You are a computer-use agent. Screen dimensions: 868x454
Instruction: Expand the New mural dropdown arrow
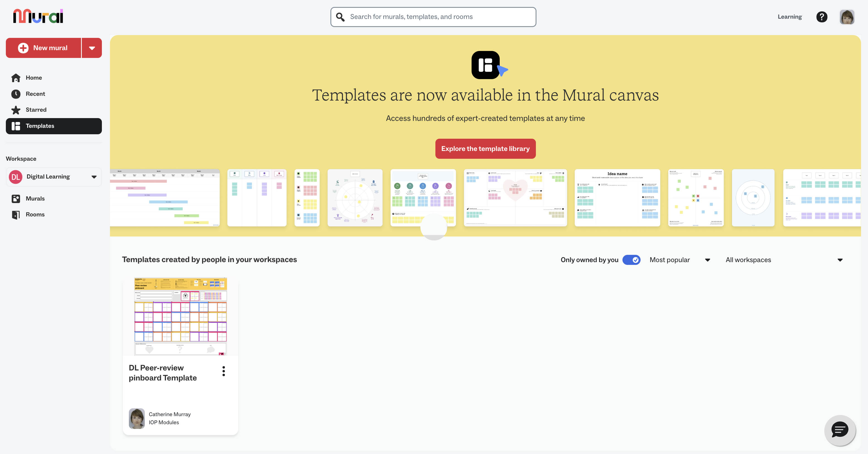[92, 48]
